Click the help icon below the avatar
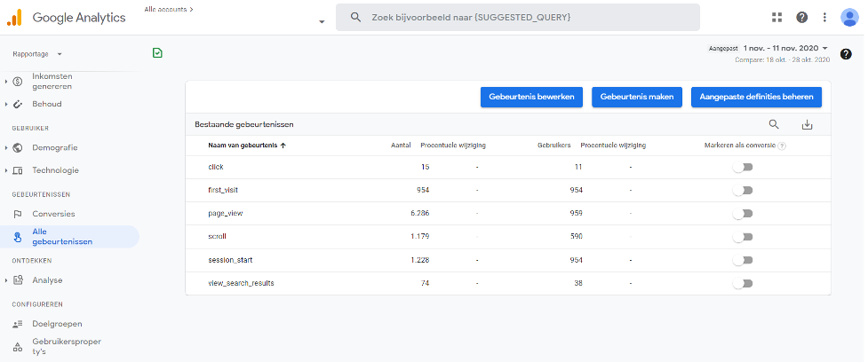This screenshot has width=868, height=362. coord(845,54)
